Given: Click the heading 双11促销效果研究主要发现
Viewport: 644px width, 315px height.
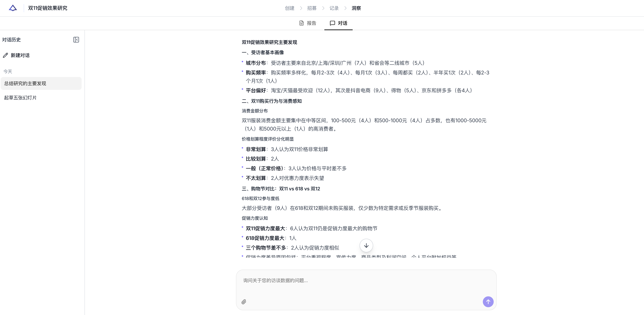Looking at the screenshot, I should 269,42.
